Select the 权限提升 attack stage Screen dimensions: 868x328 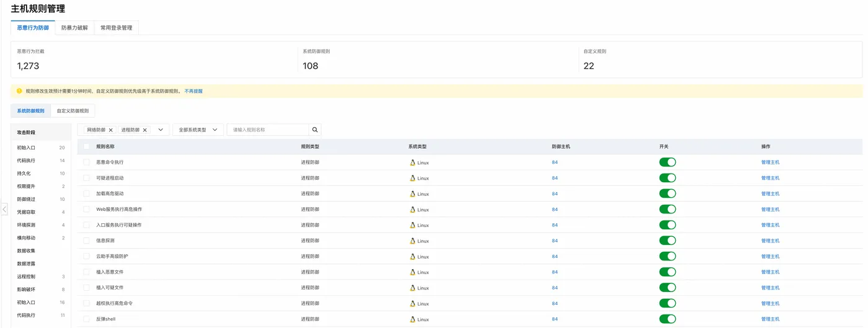(41, 186)
